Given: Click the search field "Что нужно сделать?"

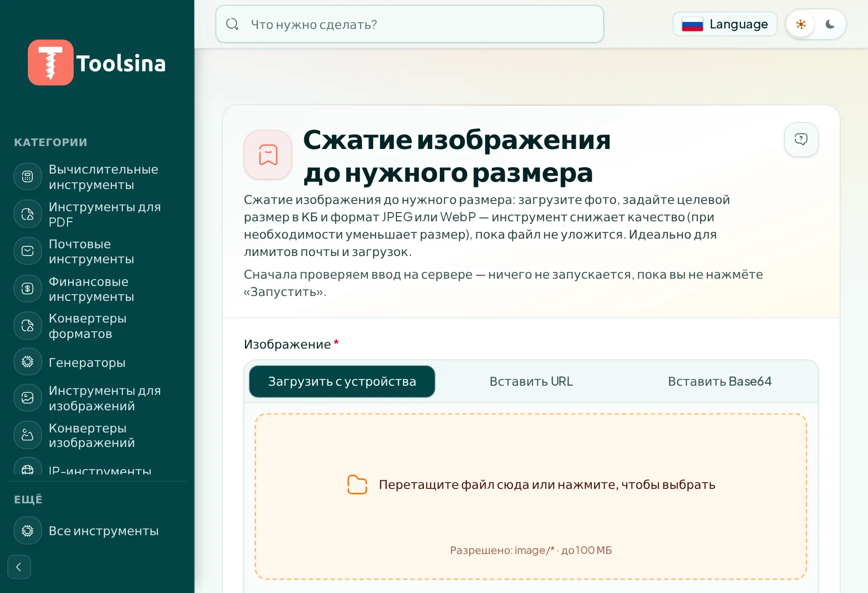Looking at the screenshot, I should click(x=410, y=24).
